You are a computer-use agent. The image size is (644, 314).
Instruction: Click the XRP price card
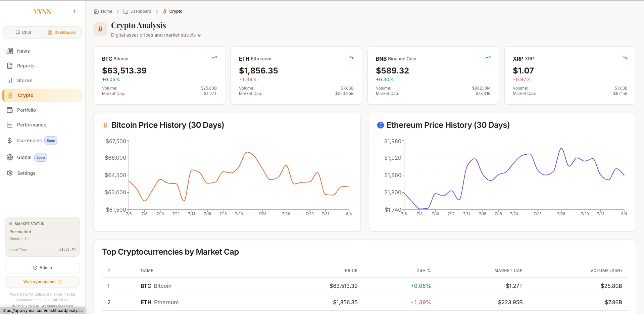click(x=570, y=75)
